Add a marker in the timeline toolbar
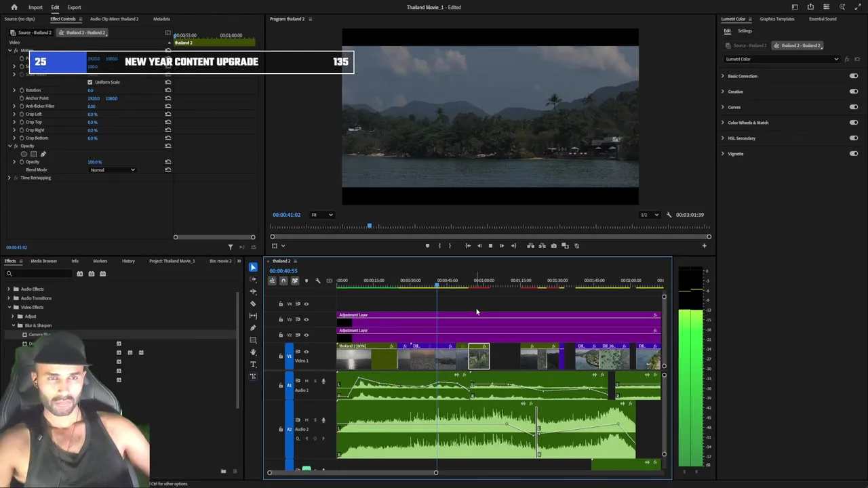This screenshot has width=868, height=488. 307,281
